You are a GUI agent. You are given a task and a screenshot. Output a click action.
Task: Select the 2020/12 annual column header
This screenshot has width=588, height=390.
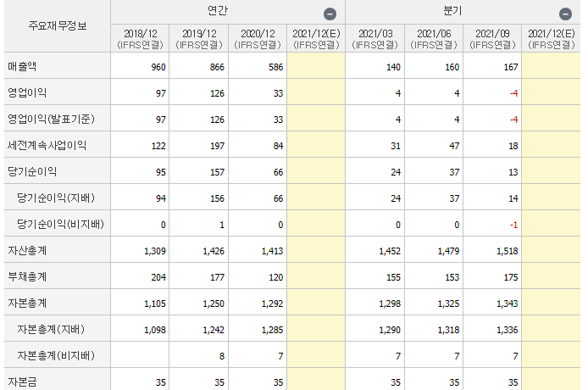coord(258,39)
